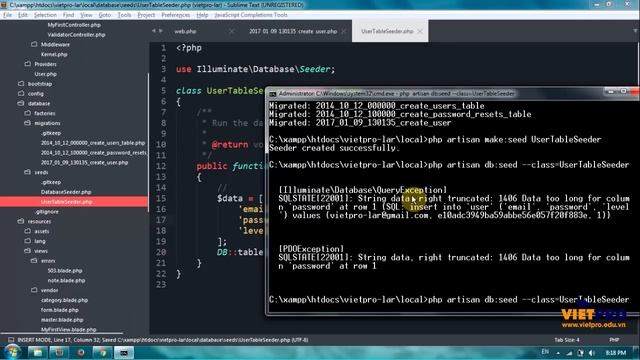Close the web.php tab
This screenshot has height=360, width=640.
click(232, 31)
